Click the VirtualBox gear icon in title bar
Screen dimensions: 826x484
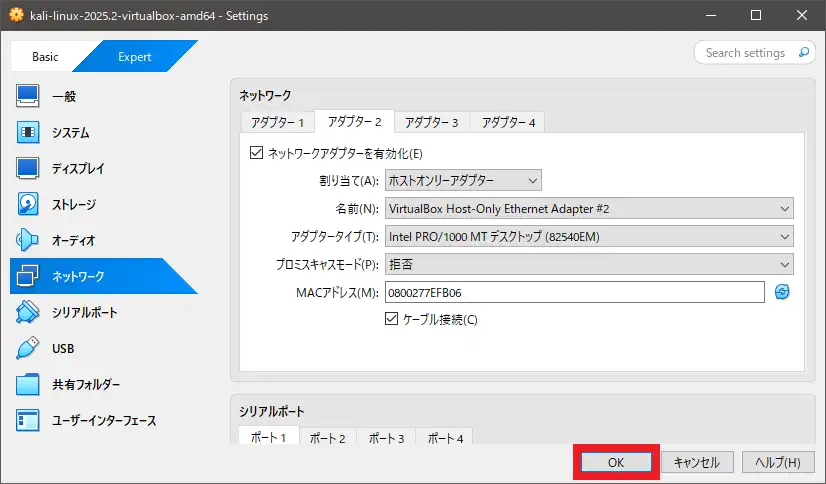tap(16, 15)
